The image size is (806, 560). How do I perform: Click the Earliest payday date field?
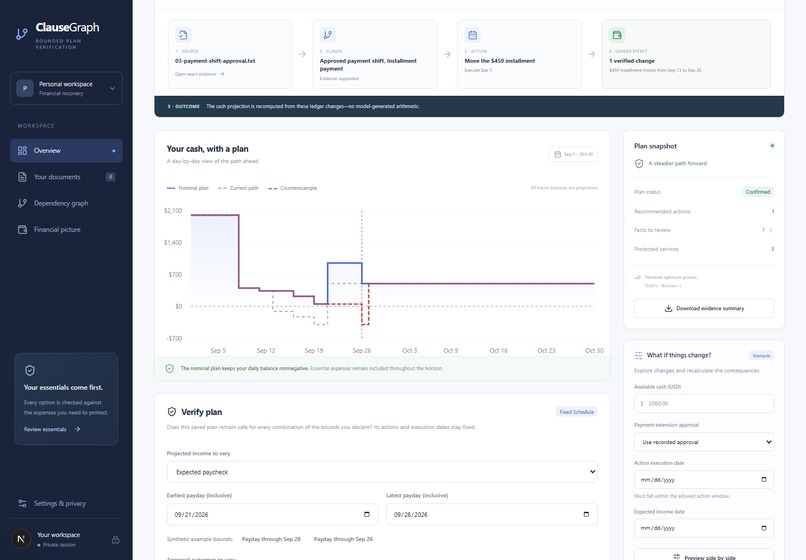click(272, 514)
